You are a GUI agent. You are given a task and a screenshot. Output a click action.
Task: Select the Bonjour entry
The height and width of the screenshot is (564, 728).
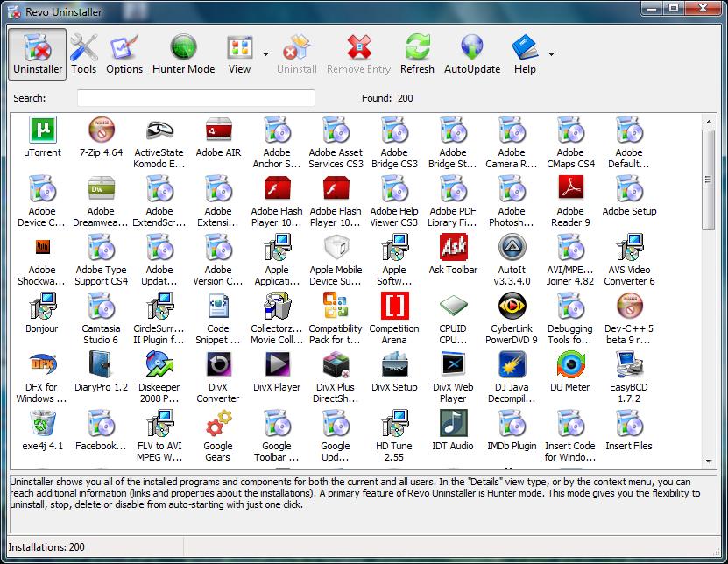[42, 313]
